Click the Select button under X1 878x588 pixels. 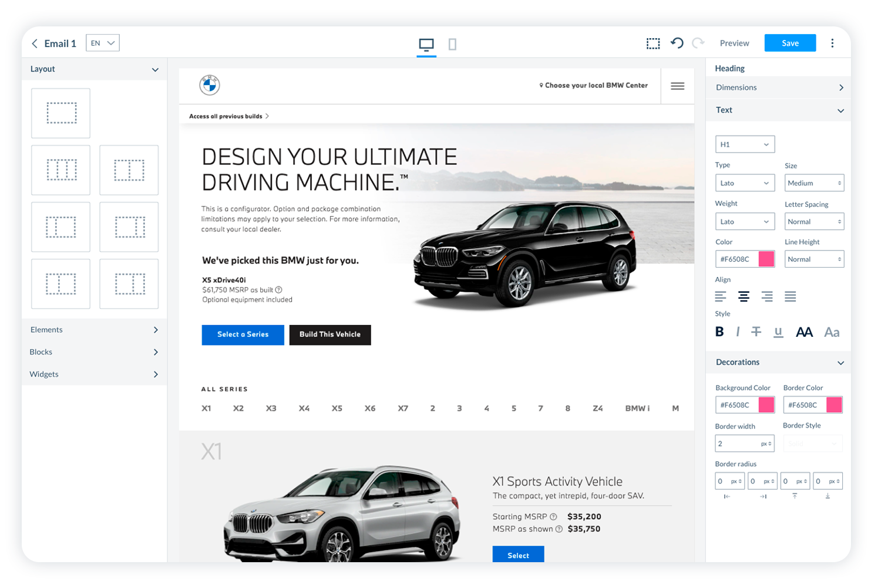click(518, 555)
